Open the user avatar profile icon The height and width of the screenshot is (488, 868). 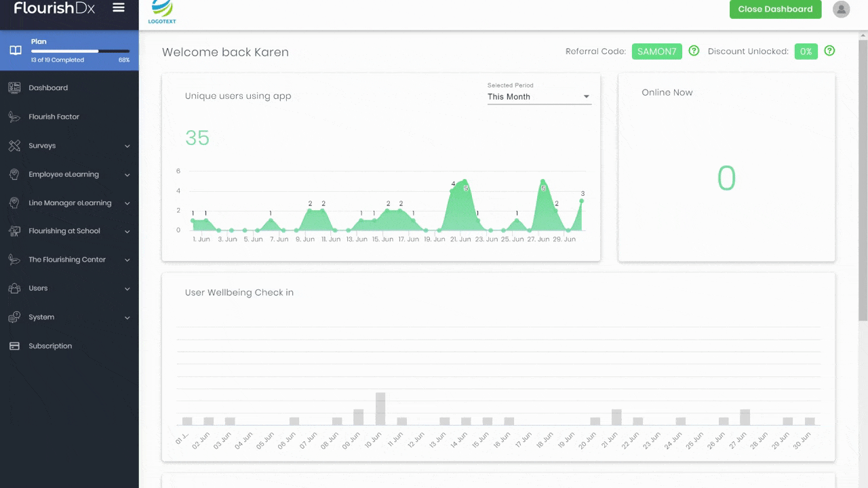point(841,9)
